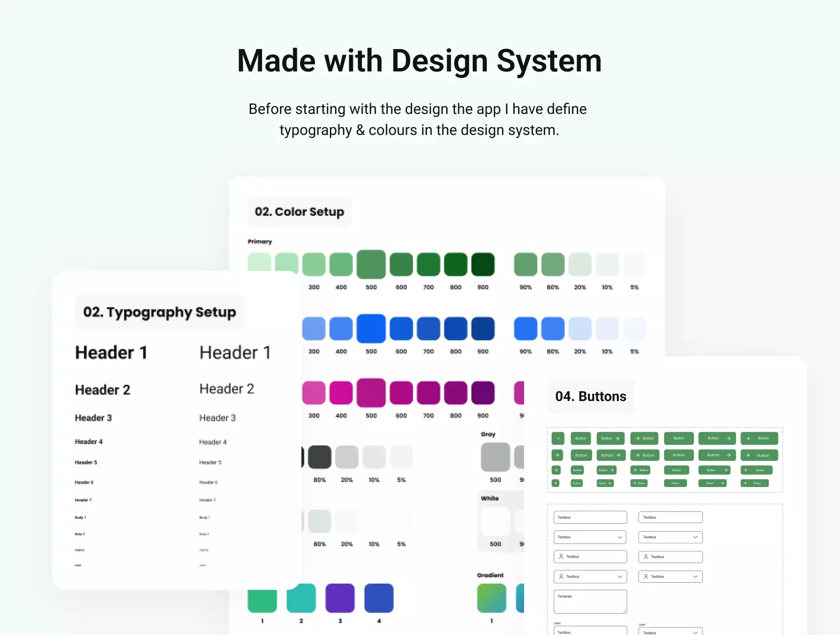Open the right-column user-icon Textbox dropdown chevron
Viewport: 840px width, 635px height.
point(695,577)
